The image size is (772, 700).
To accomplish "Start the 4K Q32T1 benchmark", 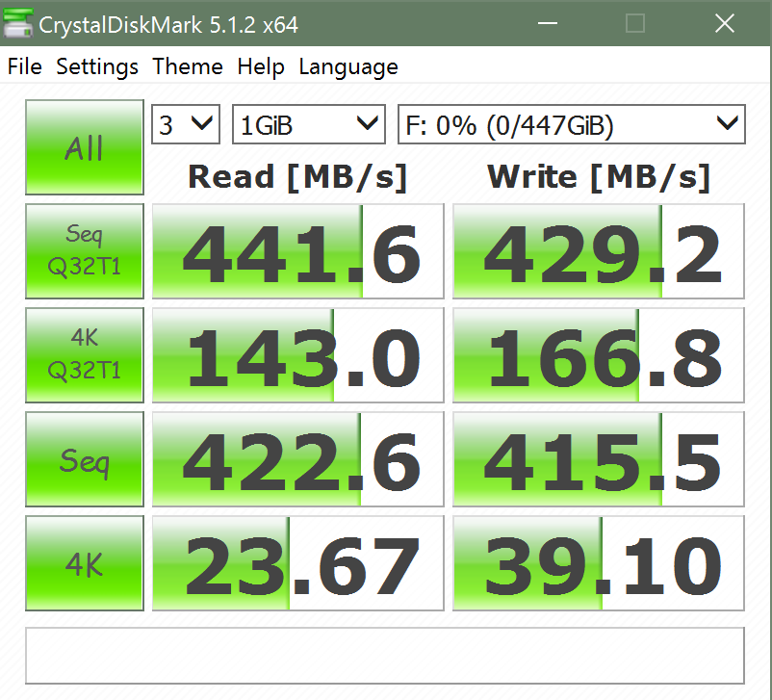I will [85, 354].
